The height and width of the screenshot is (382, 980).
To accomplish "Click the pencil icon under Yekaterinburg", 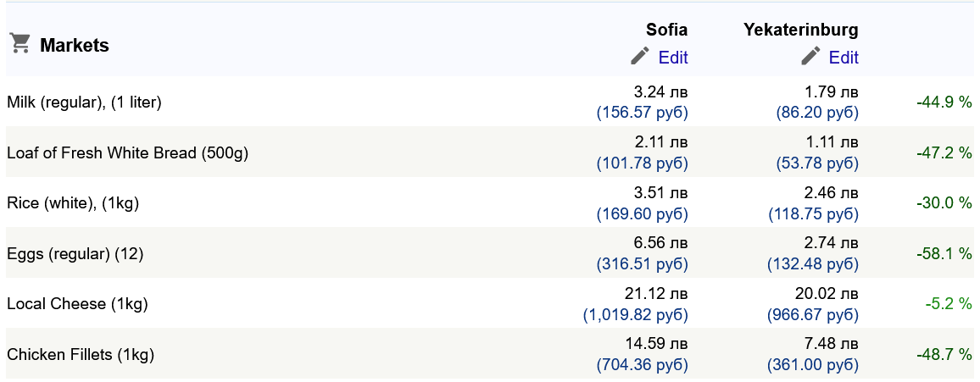I will pos(810,56).
